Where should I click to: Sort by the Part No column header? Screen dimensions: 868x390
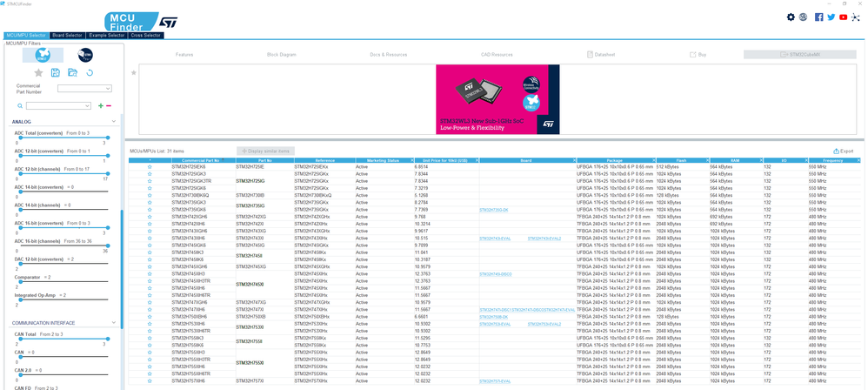pos(265,161)
